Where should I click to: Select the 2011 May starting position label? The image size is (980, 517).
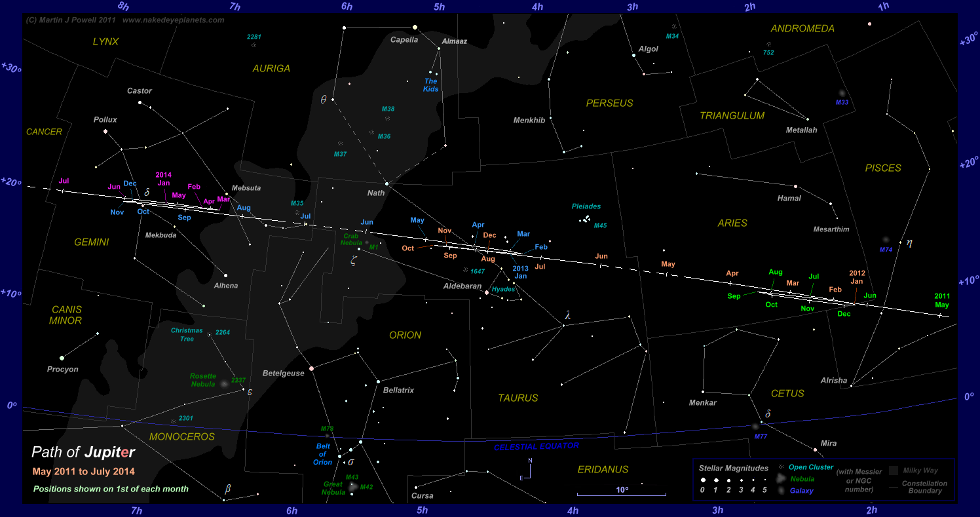(941, 300)
